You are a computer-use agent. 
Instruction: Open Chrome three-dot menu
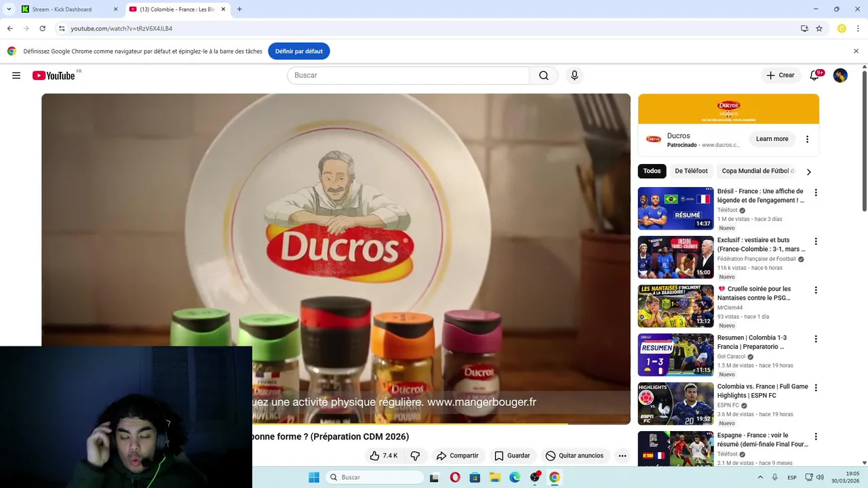click(x=858, y=28)
